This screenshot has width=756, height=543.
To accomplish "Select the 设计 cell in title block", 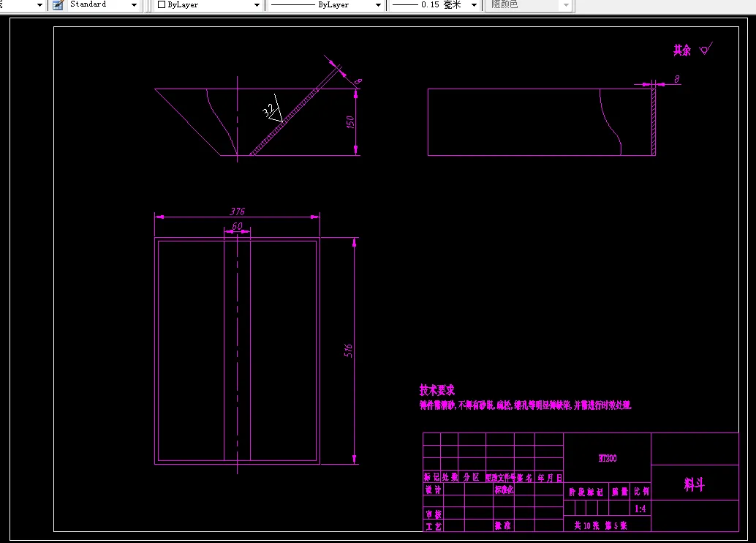I will (433, 490).
